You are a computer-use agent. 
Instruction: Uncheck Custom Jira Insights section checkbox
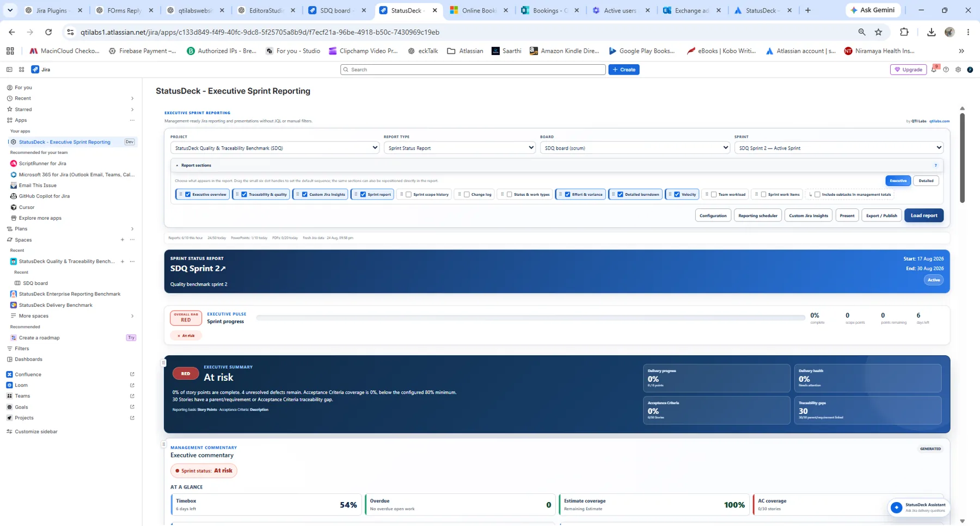point(305,195)
